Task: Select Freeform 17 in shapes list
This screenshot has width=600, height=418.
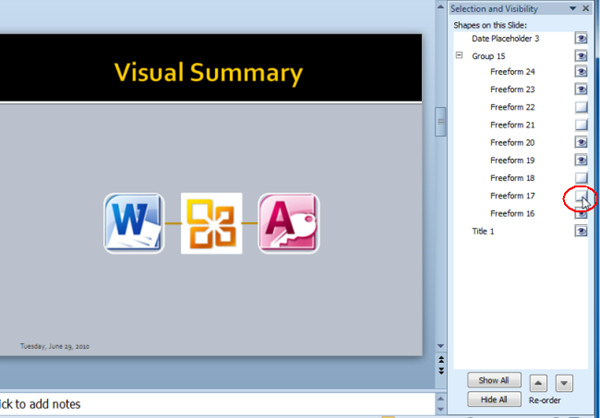Action: [x=512, y=196]
